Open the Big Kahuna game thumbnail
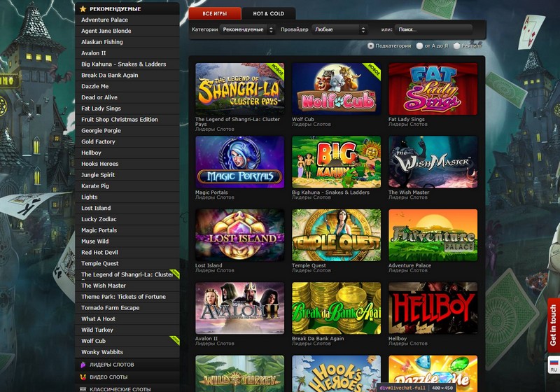The width and height of the screenshot is (560, 392). coord(337,162)
